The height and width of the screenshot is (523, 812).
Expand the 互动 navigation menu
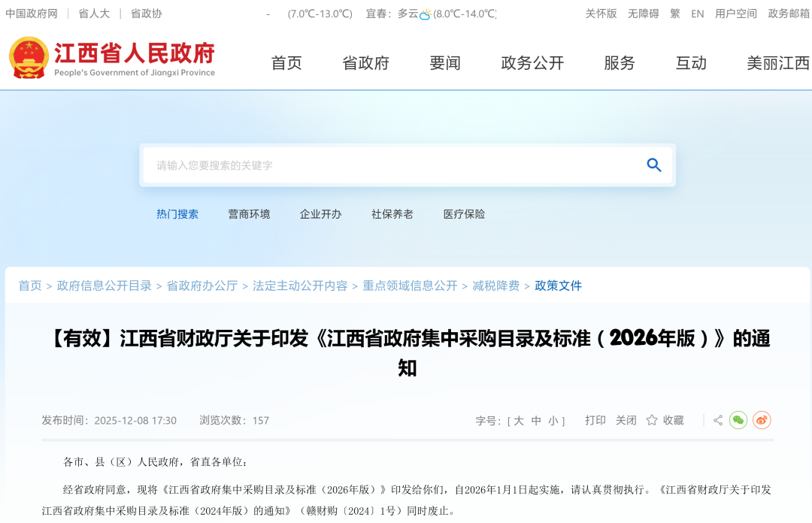[691, 64]
